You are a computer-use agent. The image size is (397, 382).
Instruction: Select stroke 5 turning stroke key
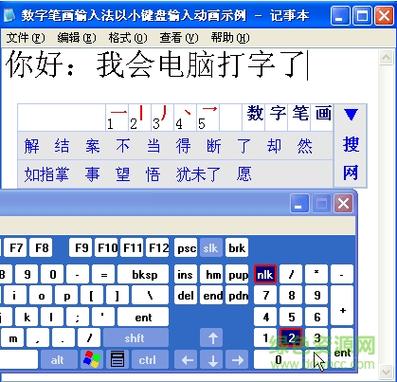208,118
